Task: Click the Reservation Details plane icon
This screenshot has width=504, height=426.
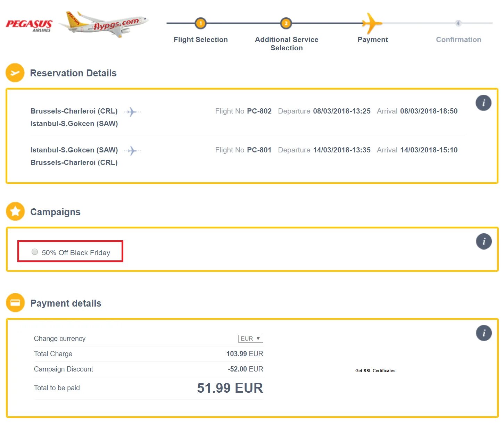Action: [15, 73]
